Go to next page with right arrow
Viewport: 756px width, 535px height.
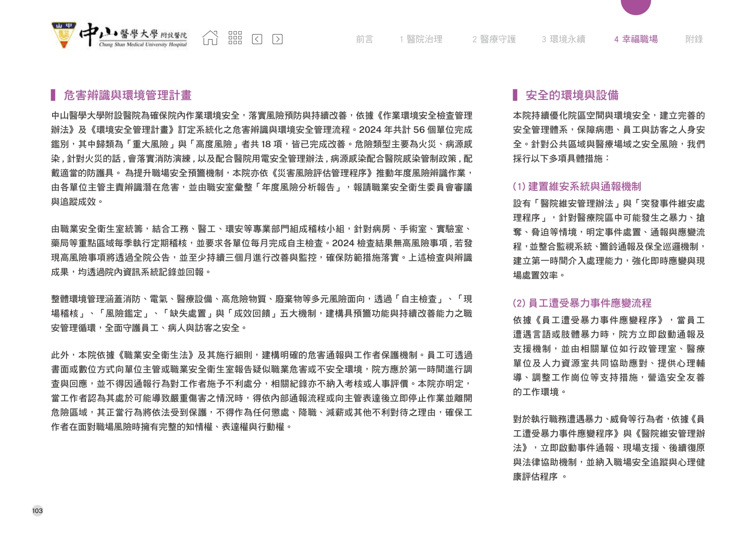coord(277,39)
